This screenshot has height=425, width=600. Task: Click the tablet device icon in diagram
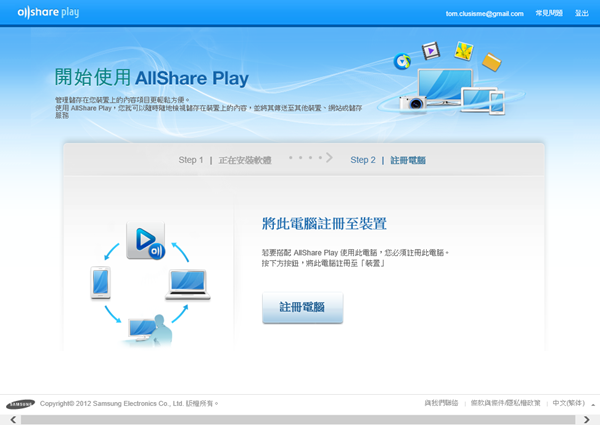[x=101, y=283]
